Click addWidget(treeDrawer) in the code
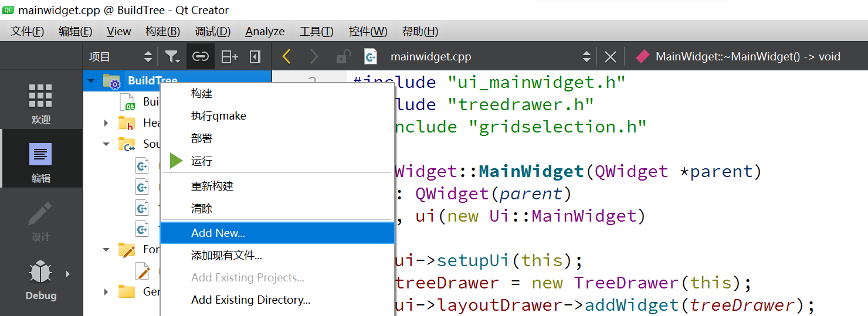This screenshot has height=316, width=868. point(694,305)
